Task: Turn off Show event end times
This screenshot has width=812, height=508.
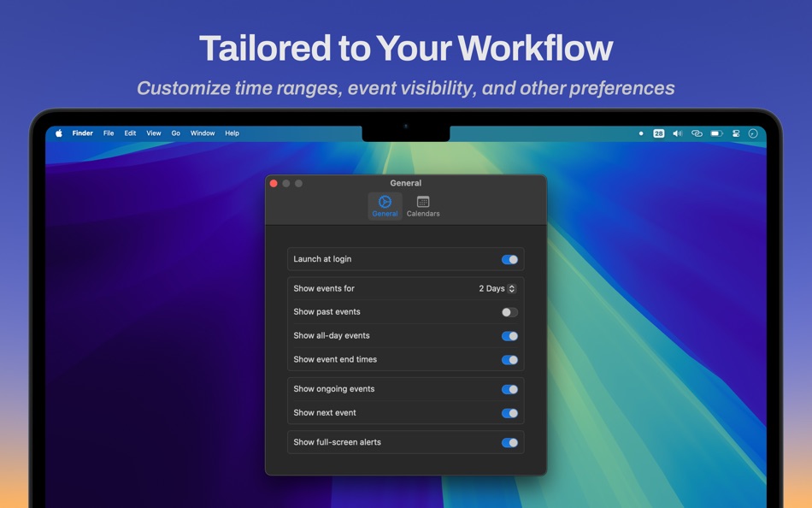Action: [509, 360]
